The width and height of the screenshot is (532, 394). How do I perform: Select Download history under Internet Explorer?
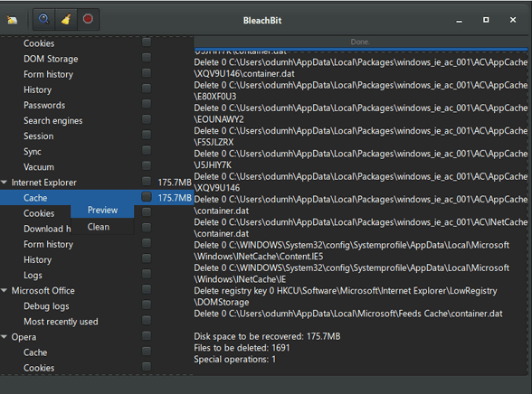point(47,229)
